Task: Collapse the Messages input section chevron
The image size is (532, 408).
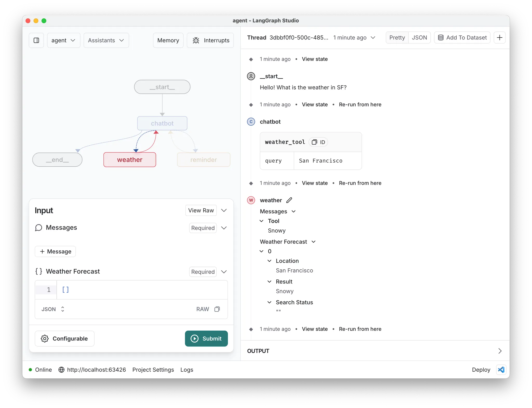Action: tap(224, 228)
